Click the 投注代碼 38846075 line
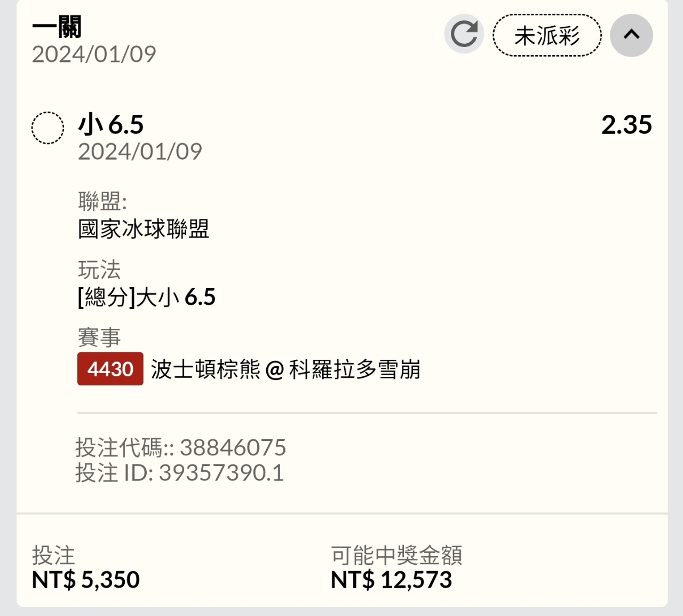The image size is (683, 616). tap(181, 447)
